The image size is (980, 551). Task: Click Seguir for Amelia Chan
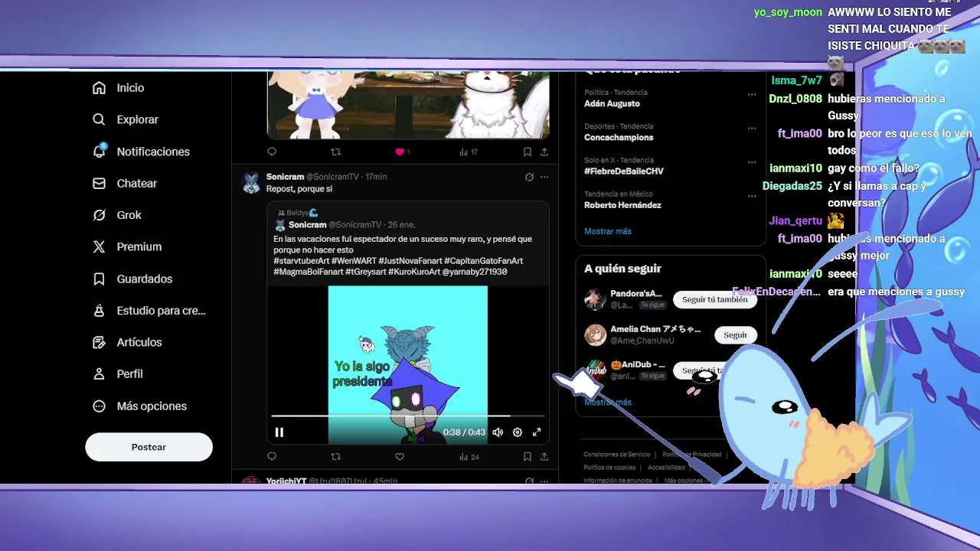coord(735,335)
